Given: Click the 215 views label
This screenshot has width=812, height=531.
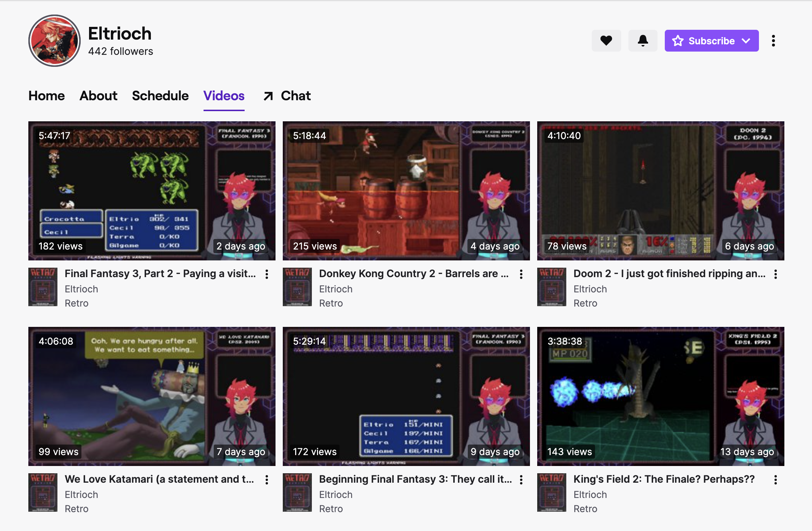Looking at the screenshot, I should 315,246.
